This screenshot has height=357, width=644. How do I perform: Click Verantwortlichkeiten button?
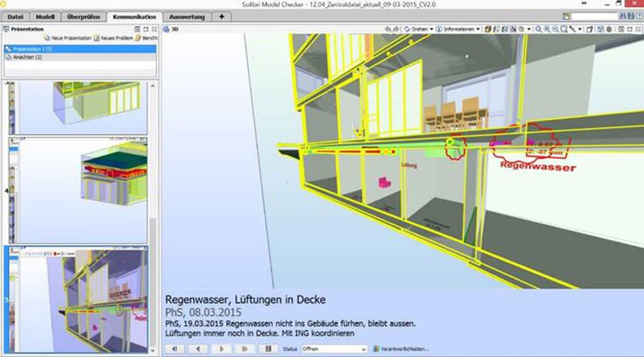[401, 349]
